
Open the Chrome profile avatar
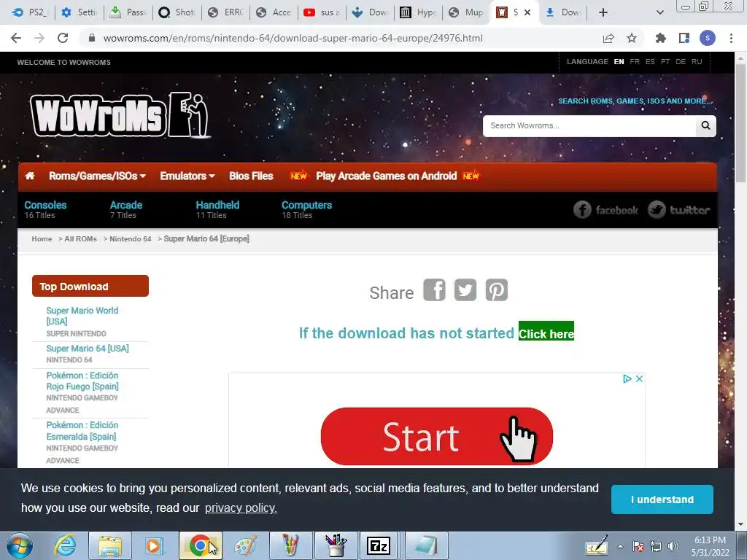coord(708,38)
